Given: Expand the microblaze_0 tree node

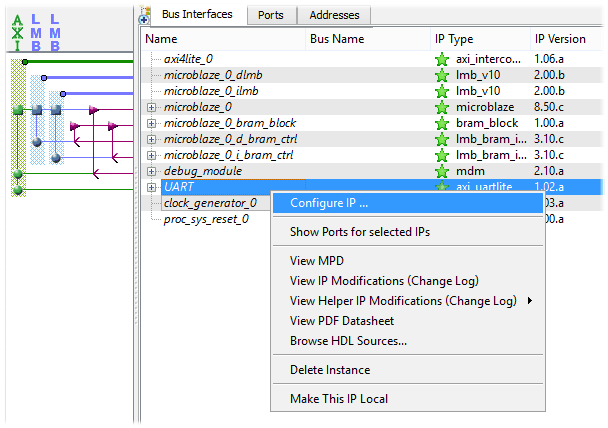Looking at the screenshot, I should pos(152,107).
